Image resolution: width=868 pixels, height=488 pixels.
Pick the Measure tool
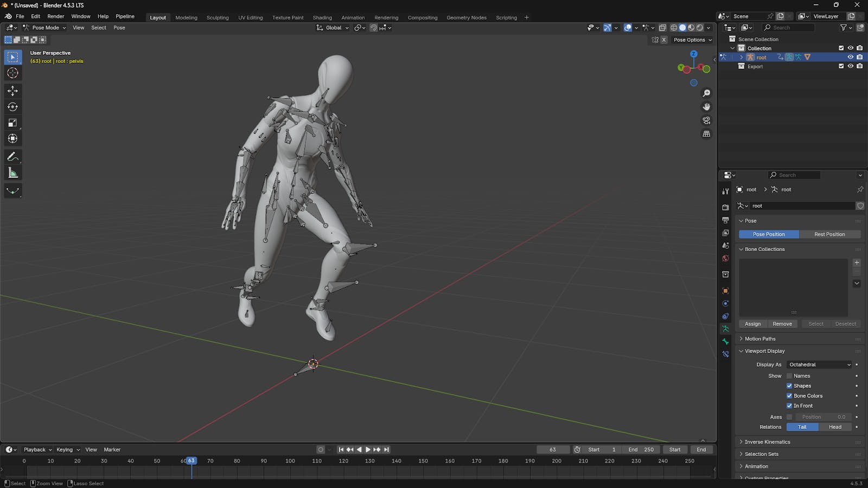(x=12, y=172)
